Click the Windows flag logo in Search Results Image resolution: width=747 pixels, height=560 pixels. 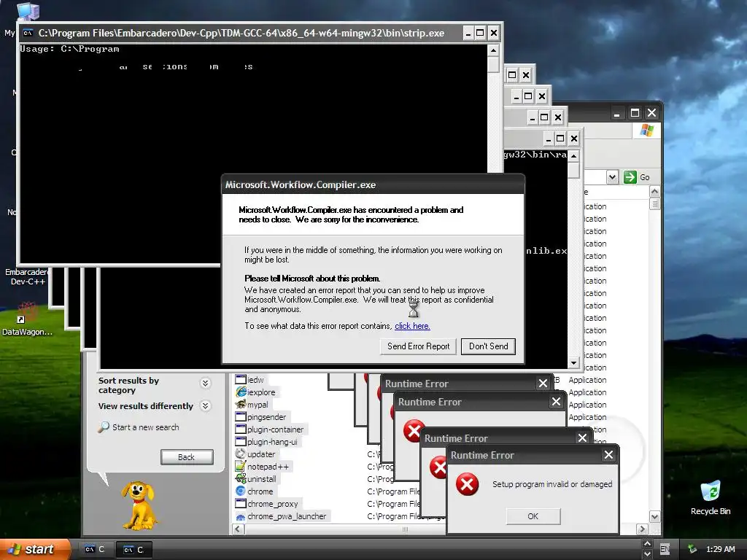point(647,130)
